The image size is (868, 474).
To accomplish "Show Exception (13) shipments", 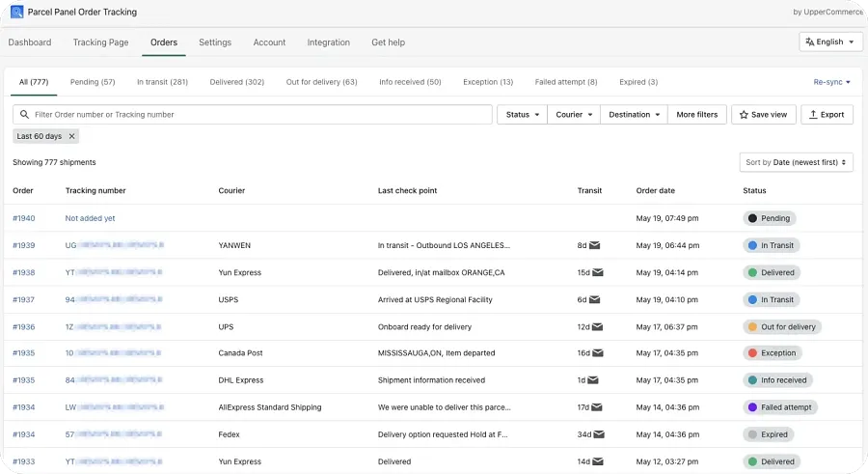I will 488,82.
